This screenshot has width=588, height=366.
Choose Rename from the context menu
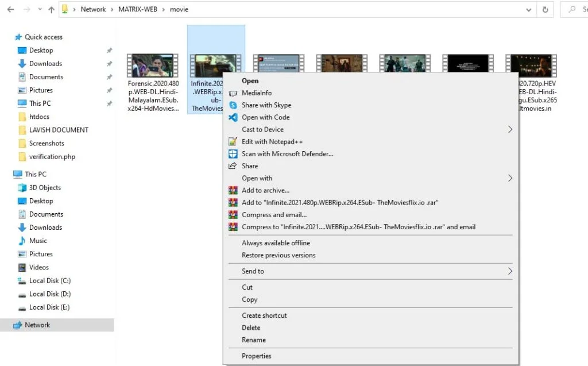(x=253, y=340)
